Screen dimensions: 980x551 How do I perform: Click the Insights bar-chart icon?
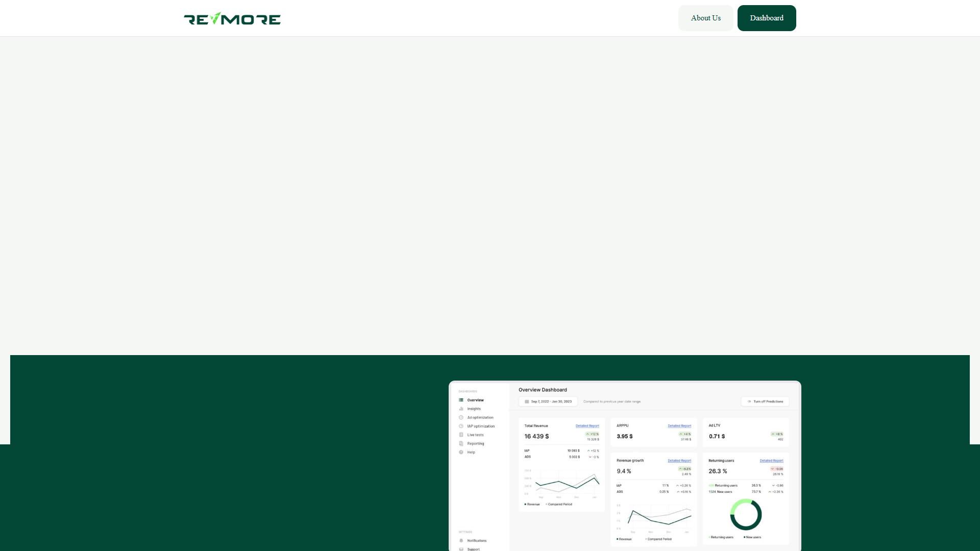coord(461,409)
